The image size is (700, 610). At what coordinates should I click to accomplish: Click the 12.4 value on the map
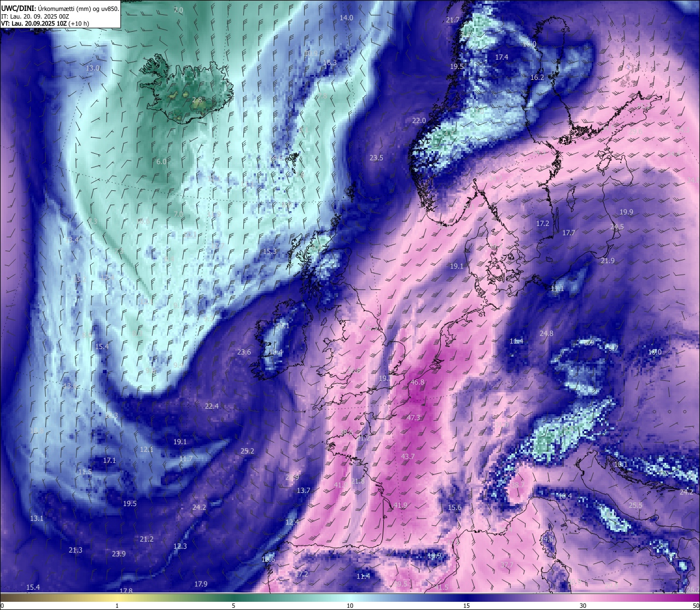[x=293, y=522]
